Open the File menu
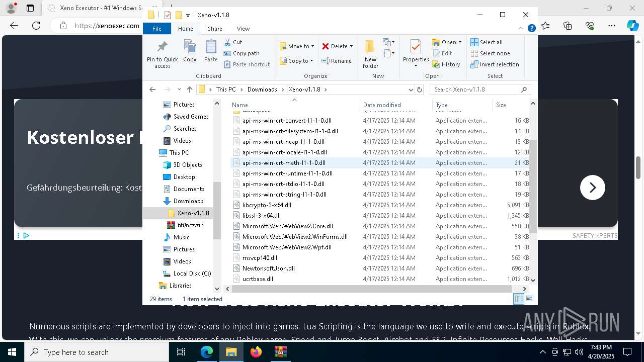644x362 pixels. coord(157,29)
